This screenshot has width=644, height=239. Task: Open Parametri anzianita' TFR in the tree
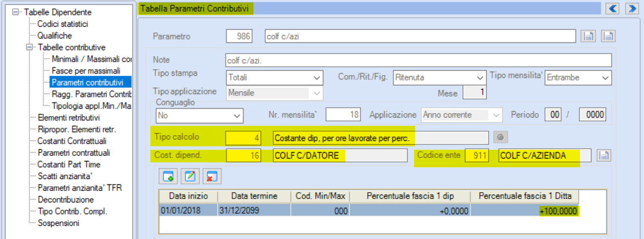tap(80, 188)
